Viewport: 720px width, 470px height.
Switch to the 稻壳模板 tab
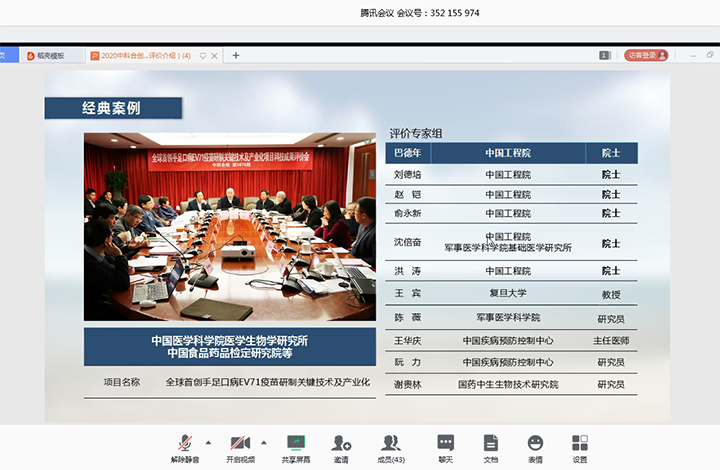click(x=46, y=56)
